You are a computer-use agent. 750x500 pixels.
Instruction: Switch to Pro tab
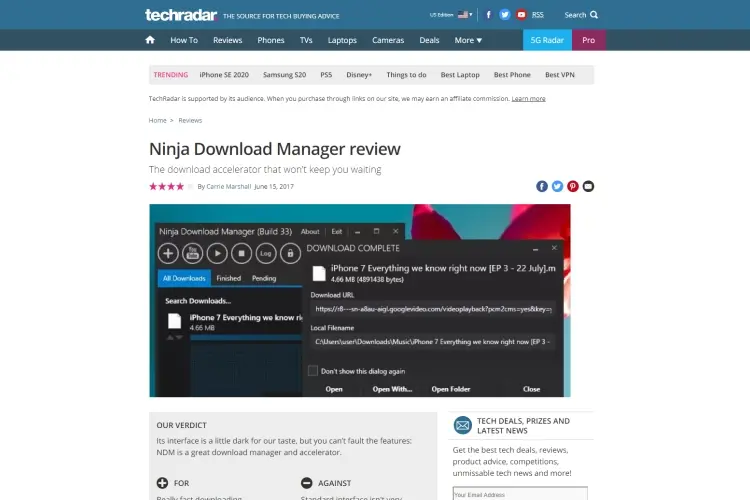pyautogui.click(x=589, y=40)
